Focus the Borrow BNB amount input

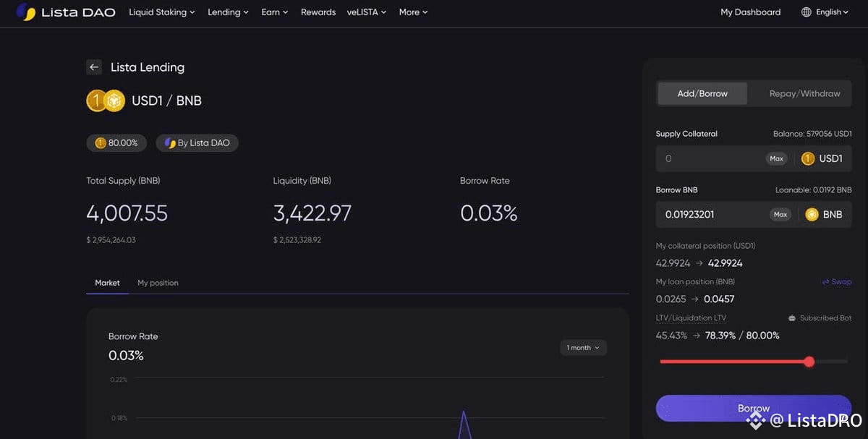point(712,214)
